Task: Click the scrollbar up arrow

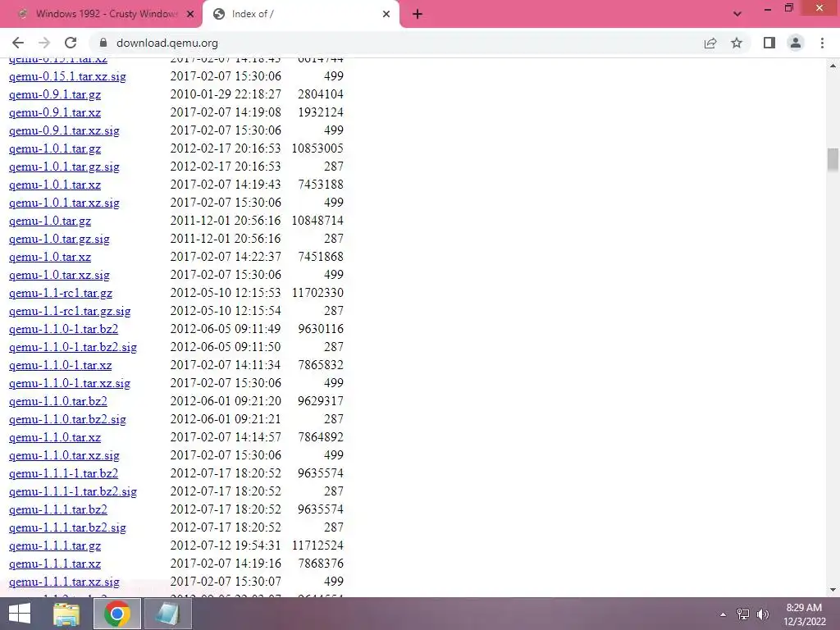Action: (833, 66)
